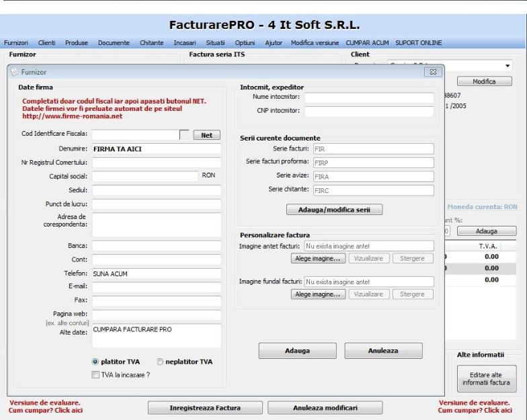
Task: Enable the TVA la incasare checkbox
Action: 95,375
